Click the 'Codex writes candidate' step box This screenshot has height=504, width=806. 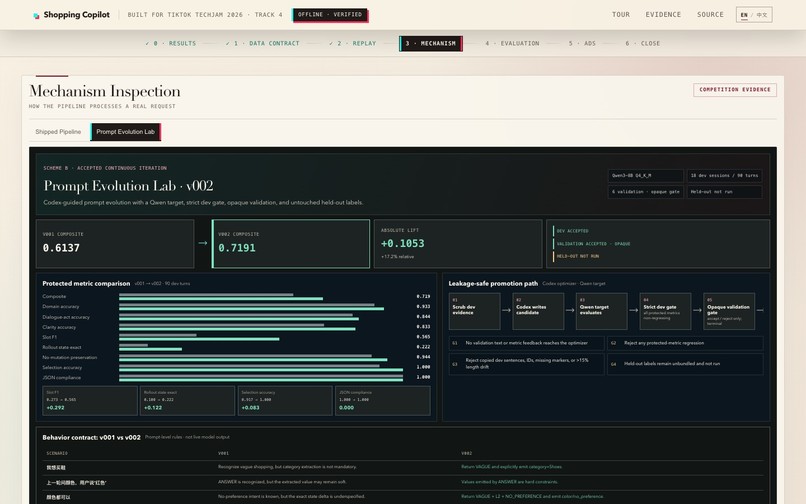538,311
